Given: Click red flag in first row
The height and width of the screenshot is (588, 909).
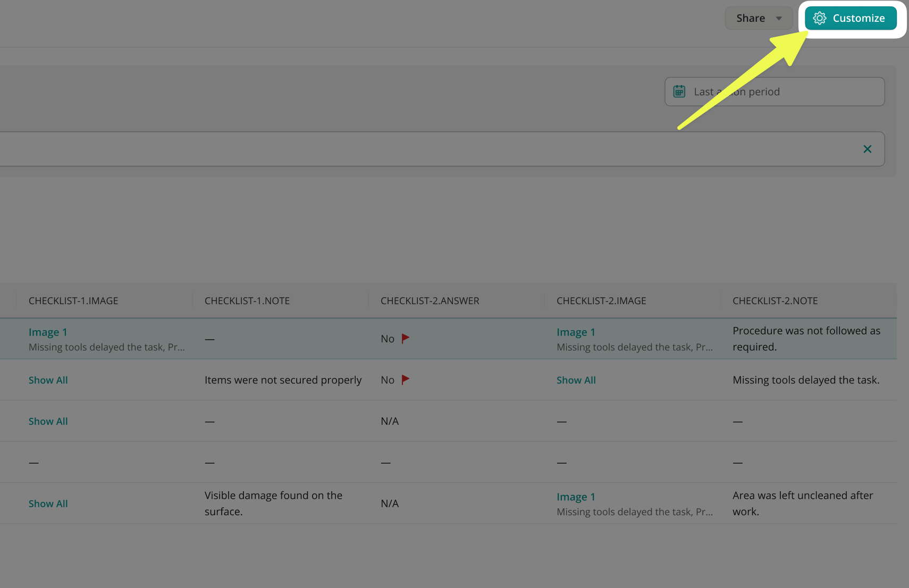Looking at the screenshot, I should 405,338.
